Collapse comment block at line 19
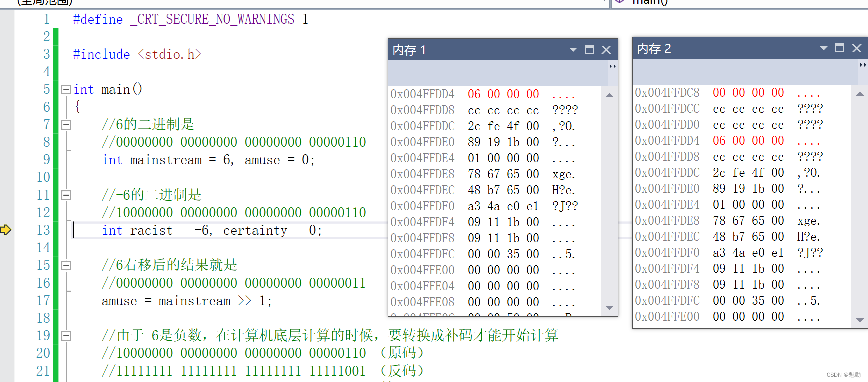The height and width of the screenshot is (382, 868). click(66, 336)
